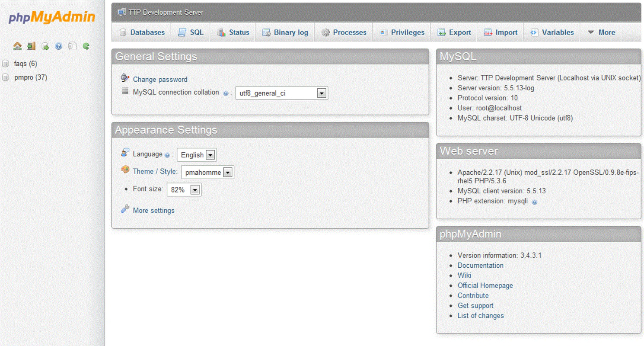Image resolution: width=644 pixels, height=346 pixels.
Task: Click the 'MySQL client version: 5.5.13' text
Action: [x=501, y=191]
